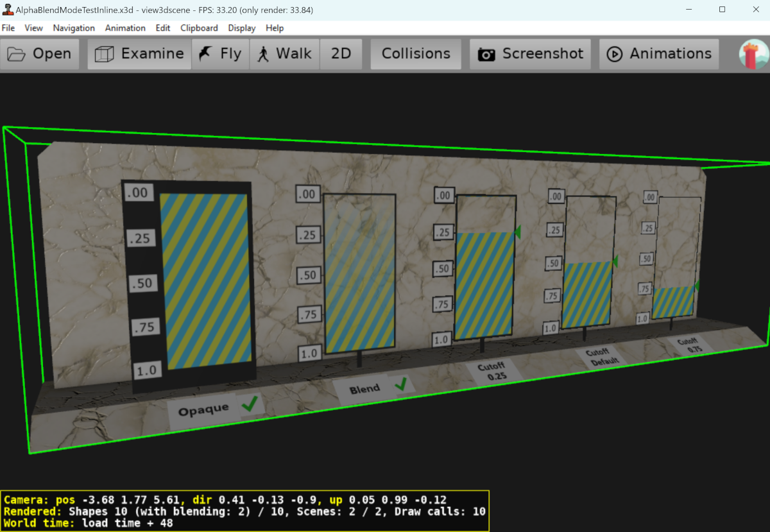The image size is (770, 532).
Task: Click the view3dscene app icon in title bar
Action: [x=8, y=10]
